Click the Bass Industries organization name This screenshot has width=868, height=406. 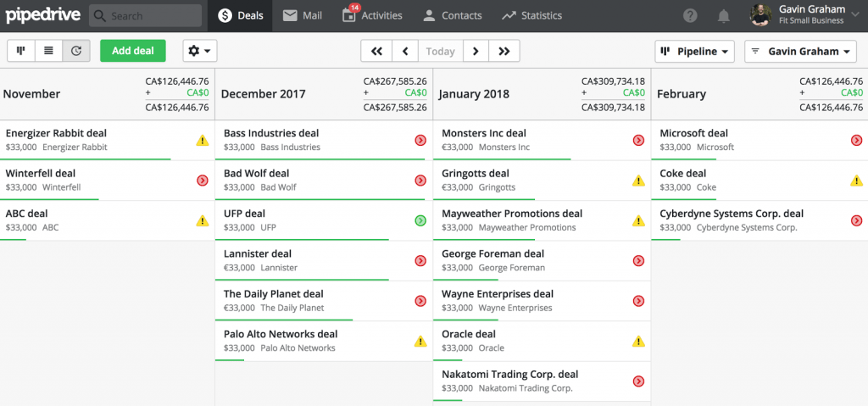coord(290,147)
